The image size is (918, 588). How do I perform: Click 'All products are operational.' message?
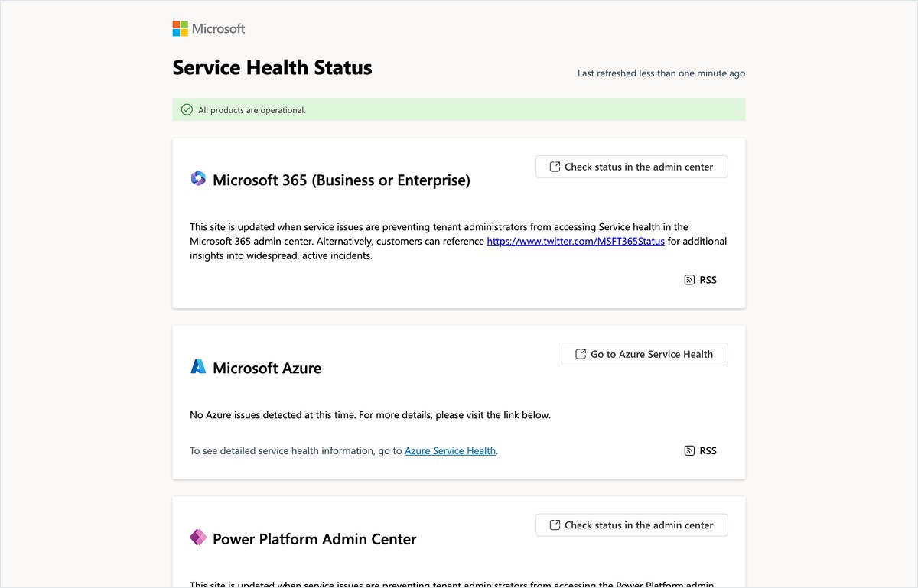tap(252, 110)
